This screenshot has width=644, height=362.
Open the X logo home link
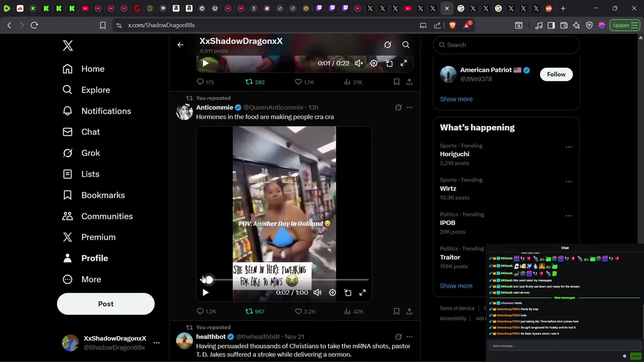pyautogui.click(x=68, y=45)
